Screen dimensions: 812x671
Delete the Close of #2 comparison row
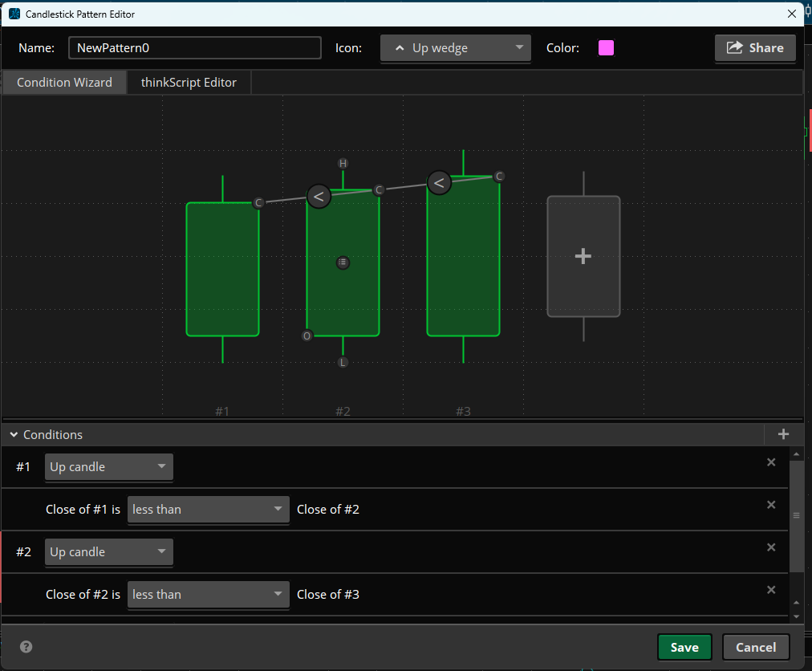(x=771, y=590)
